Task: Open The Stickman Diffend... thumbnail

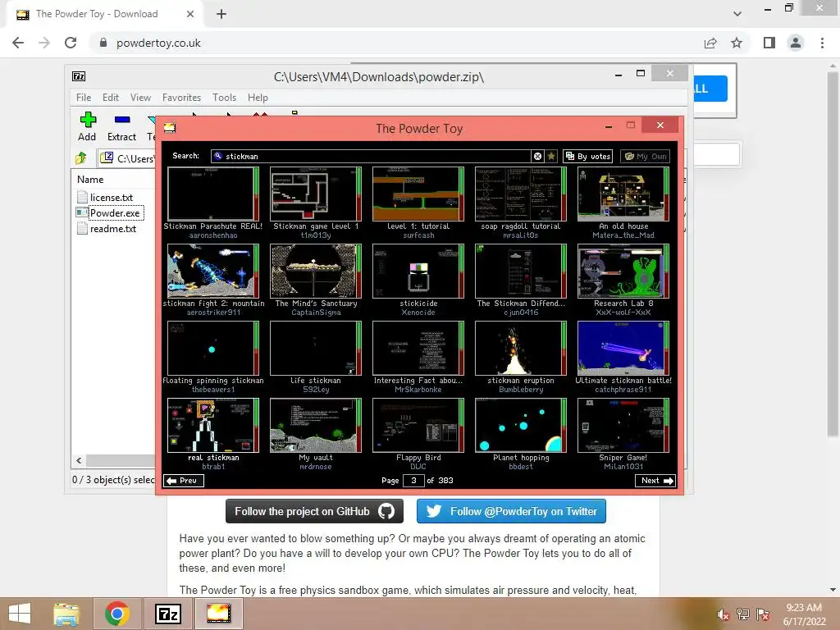Action: coord(521,271)
